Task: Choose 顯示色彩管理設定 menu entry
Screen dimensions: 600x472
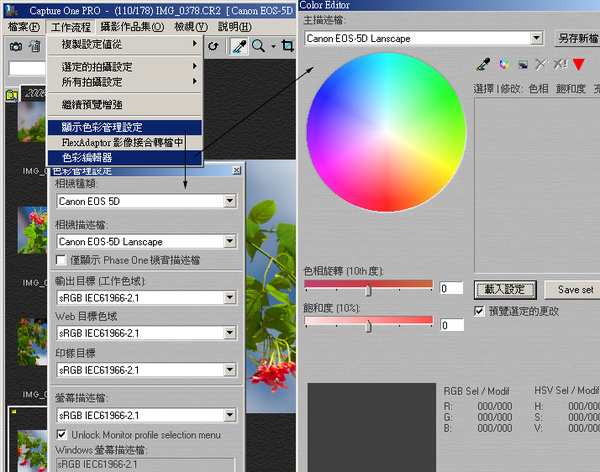Action: (125, 127)
